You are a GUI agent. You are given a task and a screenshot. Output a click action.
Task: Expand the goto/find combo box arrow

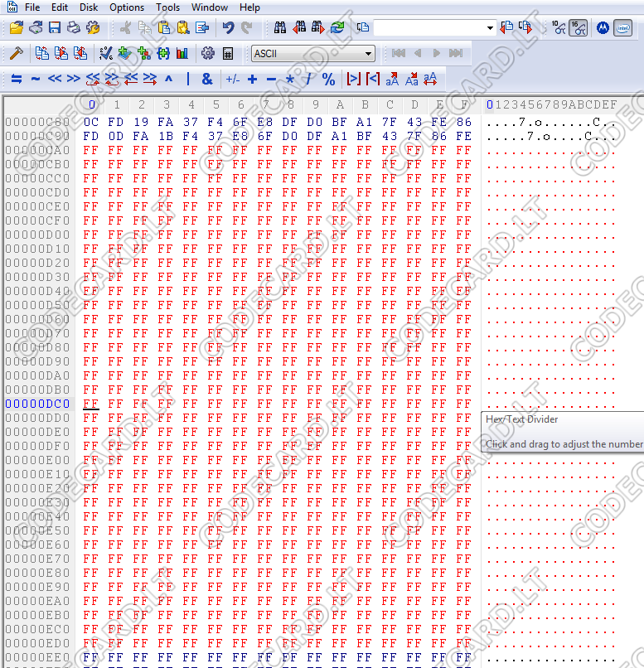click(x=490, y=28)
